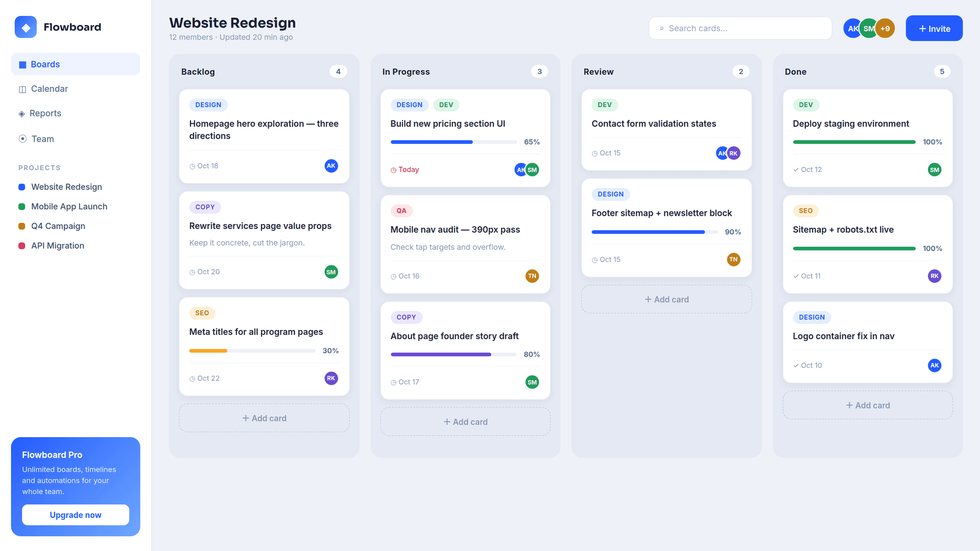Open the Mobile App Launch project
Image resolution: width=980 pixels, height=551 pixels.
(x=75, y=206)
